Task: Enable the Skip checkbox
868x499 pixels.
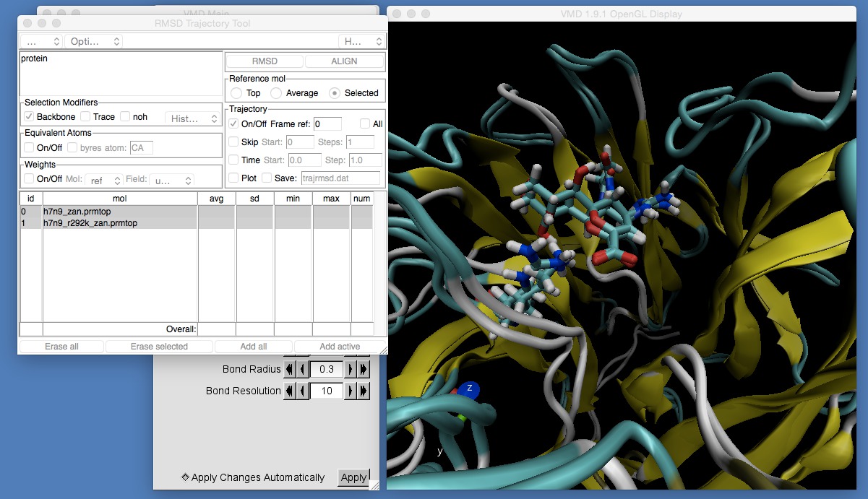Action: click(x=233, y=142)
